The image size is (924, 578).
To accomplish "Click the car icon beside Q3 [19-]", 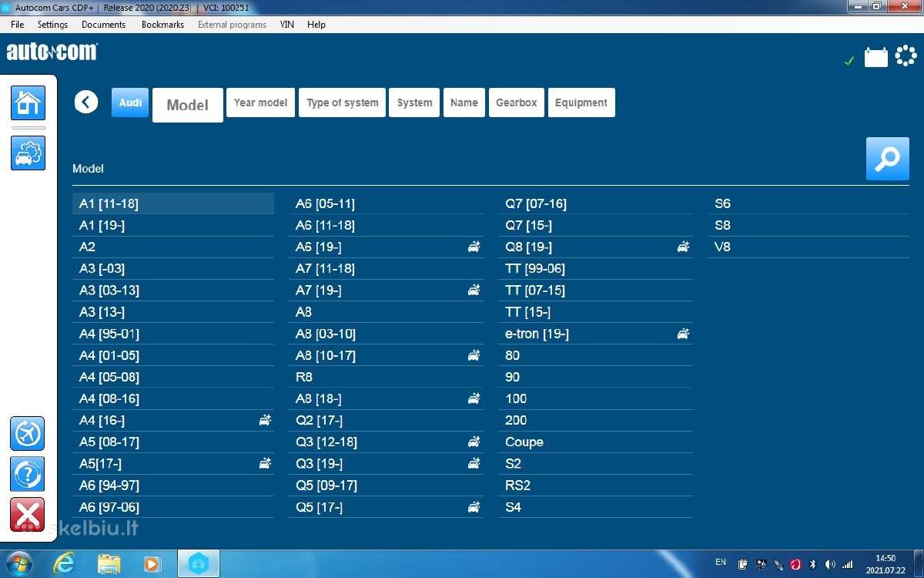I will point(474,463).
